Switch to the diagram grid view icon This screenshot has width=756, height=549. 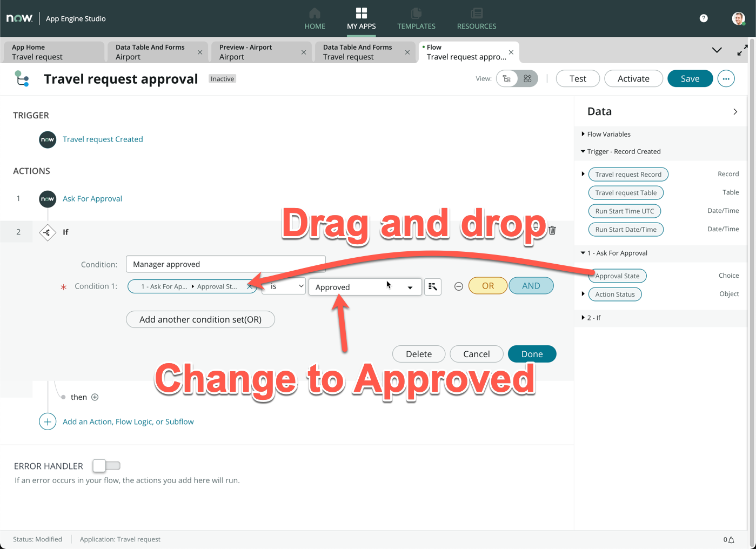pyautogui.click(x=527, y=79)
